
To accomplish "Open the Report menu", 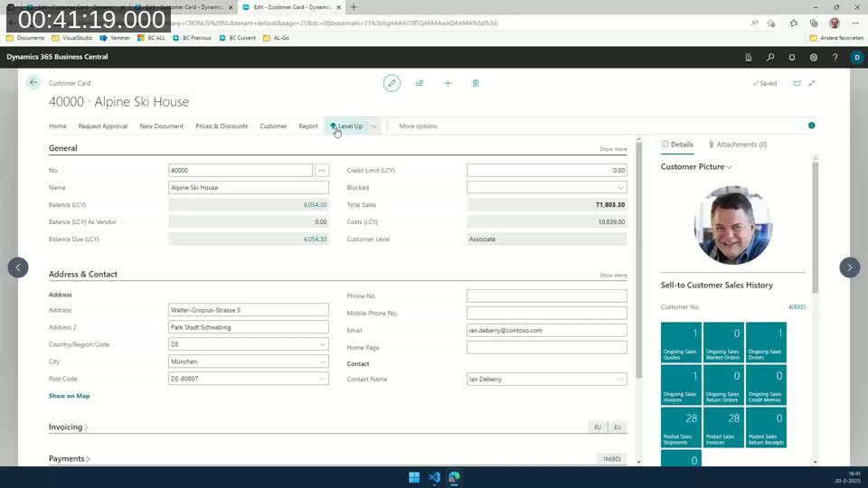I will [308, 127].
